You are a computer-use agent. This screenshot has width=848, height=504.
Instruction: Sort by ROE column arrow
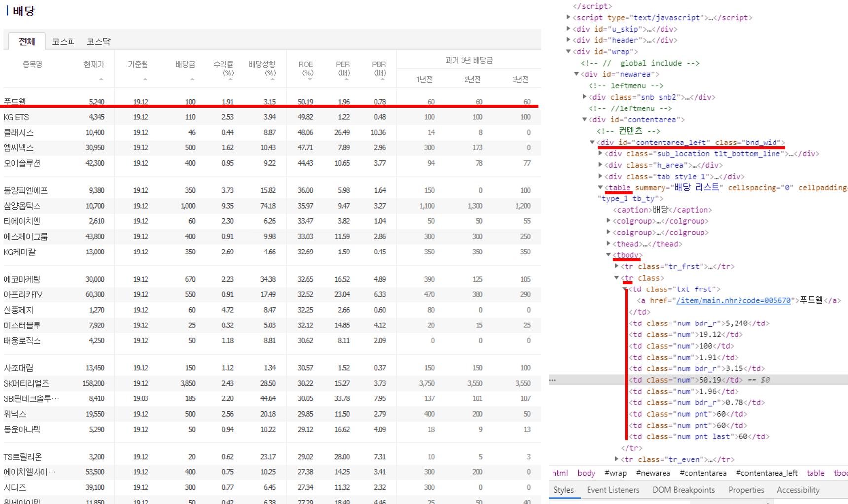tap(310, 79)
